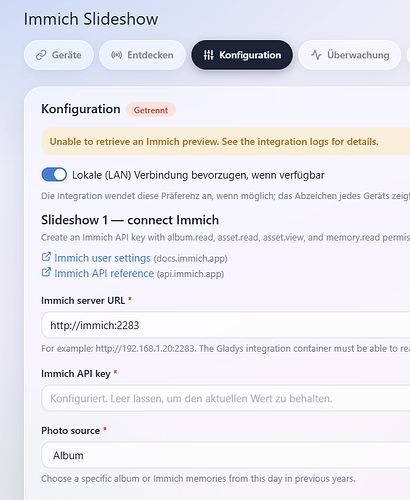Click the Immich server URL label
Screen dimensions: 410x500
coord(83,301)
